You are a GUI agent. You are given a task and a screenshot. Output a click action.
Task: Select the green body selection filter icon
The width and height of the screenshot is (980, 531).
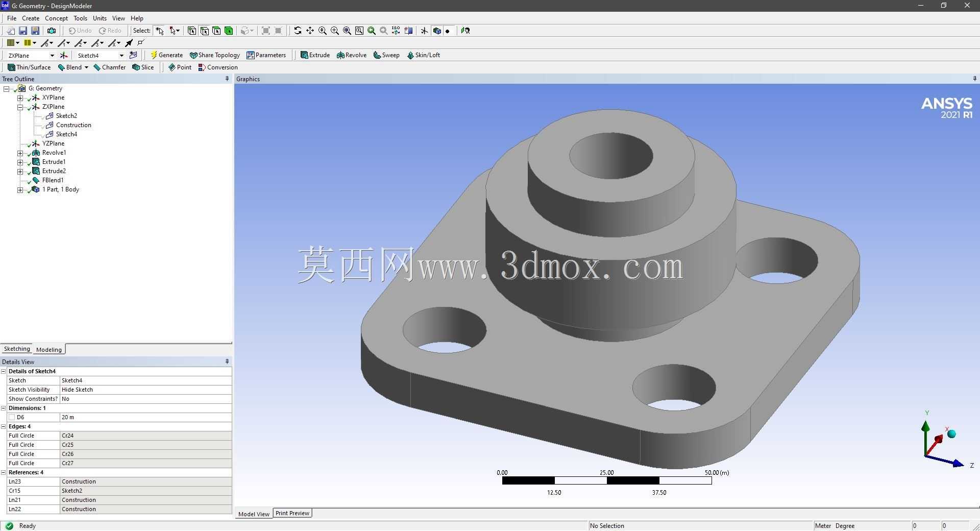point(229,31)
